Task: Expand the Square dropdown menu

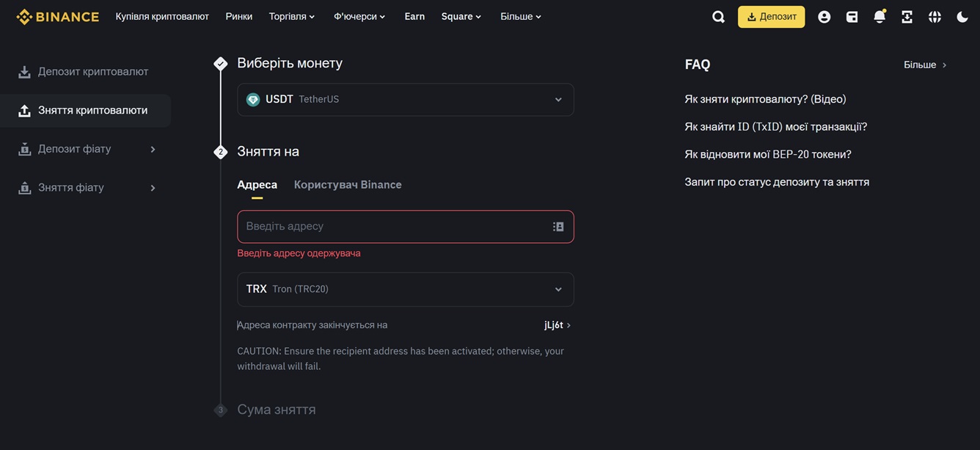Action: (461, 16)
